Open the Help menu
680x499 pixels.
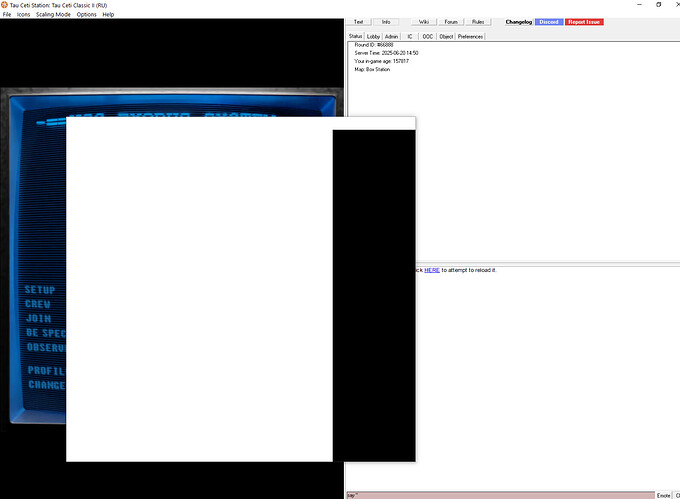(108, 15)
